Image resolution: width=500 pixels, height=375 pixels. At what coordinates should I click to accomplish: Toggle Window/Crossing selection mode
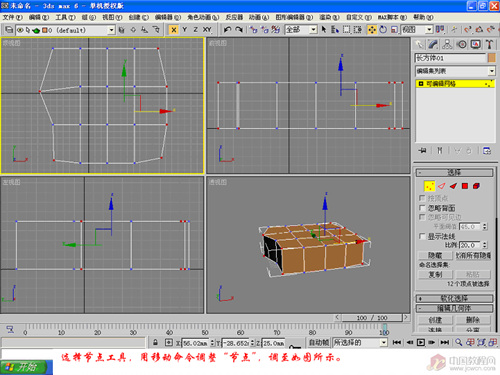pyautogui.click(x=358, y=30)
